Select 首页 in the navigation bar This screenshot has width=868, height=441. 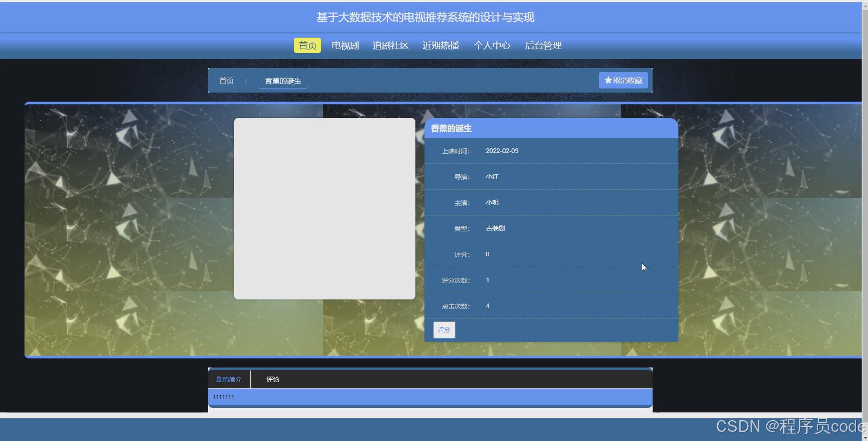click(x=307, y=45)
